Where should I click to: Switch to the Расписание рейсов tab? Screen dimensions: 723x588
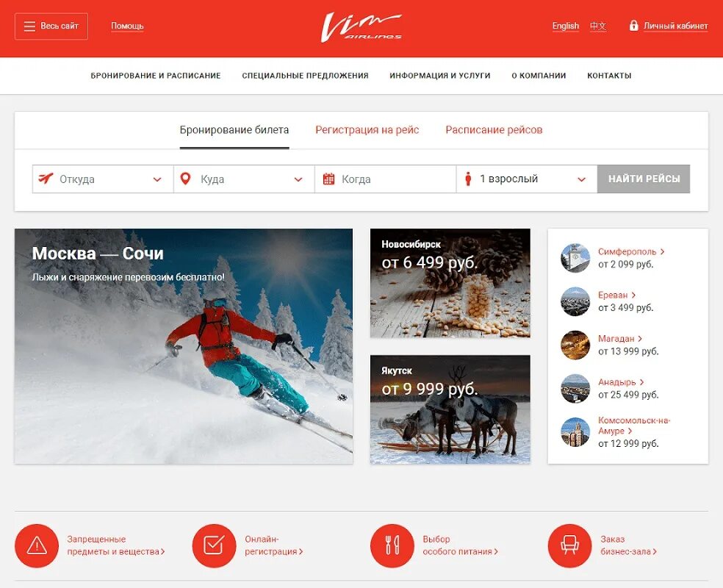click(x=494, y=130)
